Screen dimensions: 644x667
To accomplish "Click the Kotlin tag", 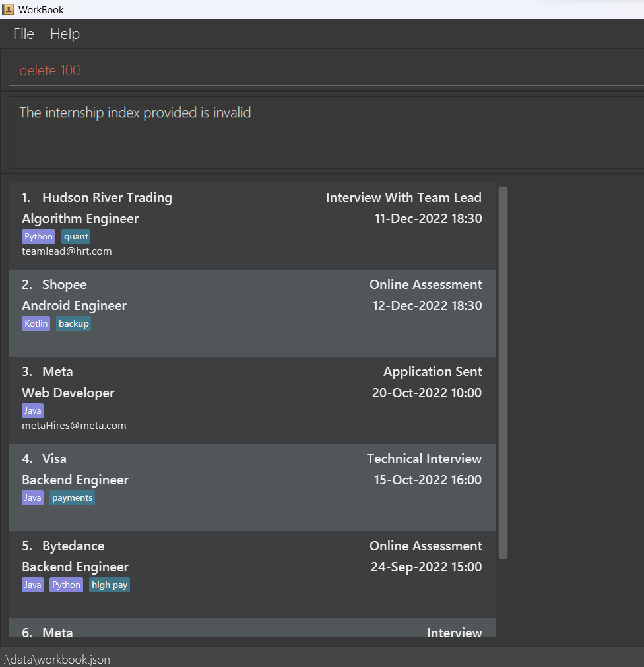I will click(x=36, y=324).
